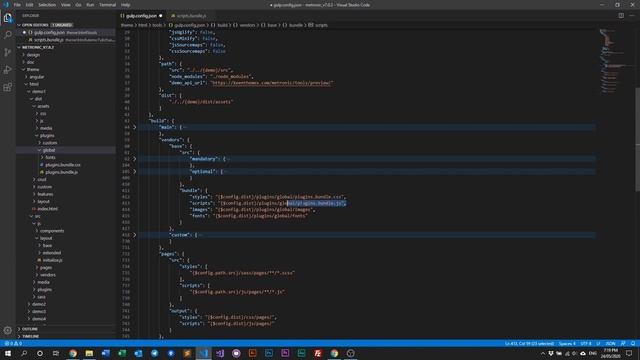Viewport: 640px width, 360px height.
Task: Open Task View on the taskbar
Action: click(56, 353)
